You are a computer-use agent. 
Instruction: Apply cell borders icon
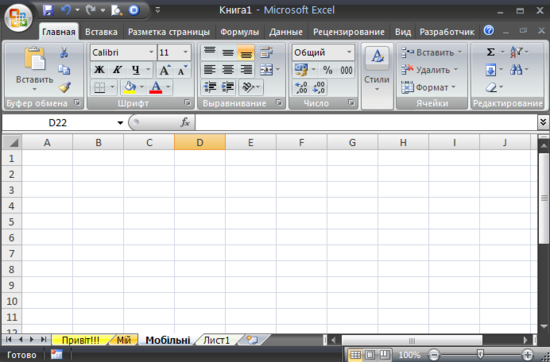click(x=100, y=87)
